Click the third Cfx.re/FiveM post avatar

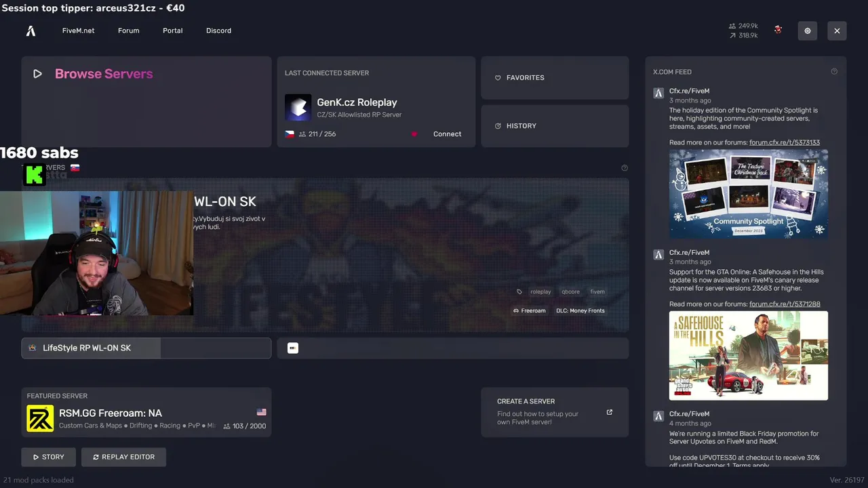(658, 416)
